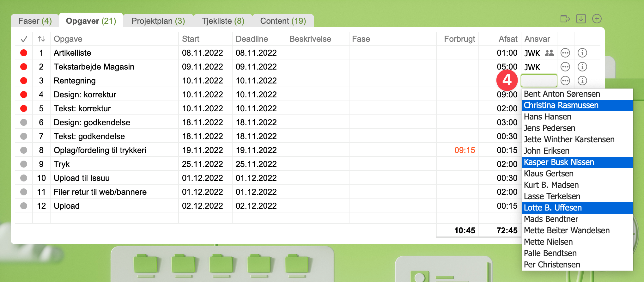The image size is (644, 282).
Task: Click the more options icon for Rentegning
Action: click(565, 81)
